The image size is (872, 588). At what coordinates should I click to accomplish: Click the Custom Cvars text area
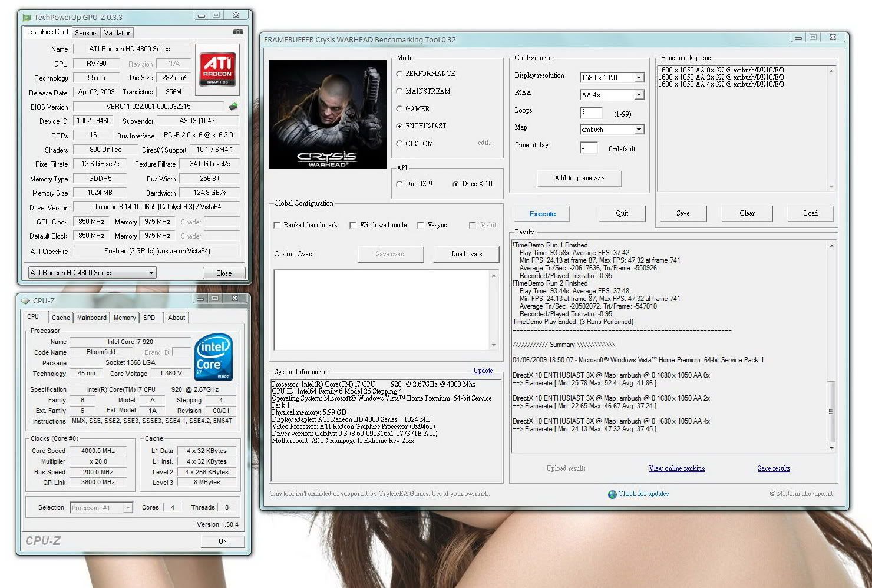381,310
